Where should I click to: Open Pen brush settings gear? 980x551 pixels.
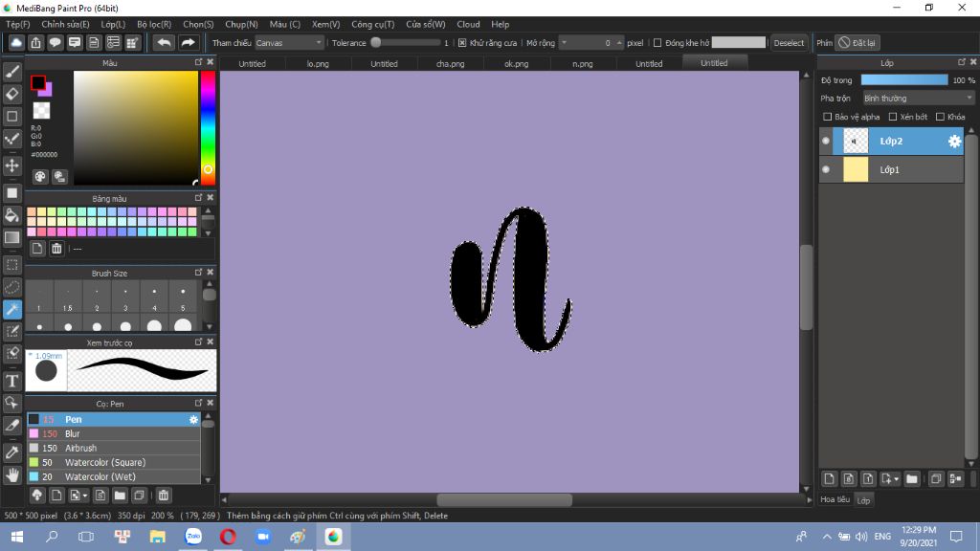tap(193, 420)
